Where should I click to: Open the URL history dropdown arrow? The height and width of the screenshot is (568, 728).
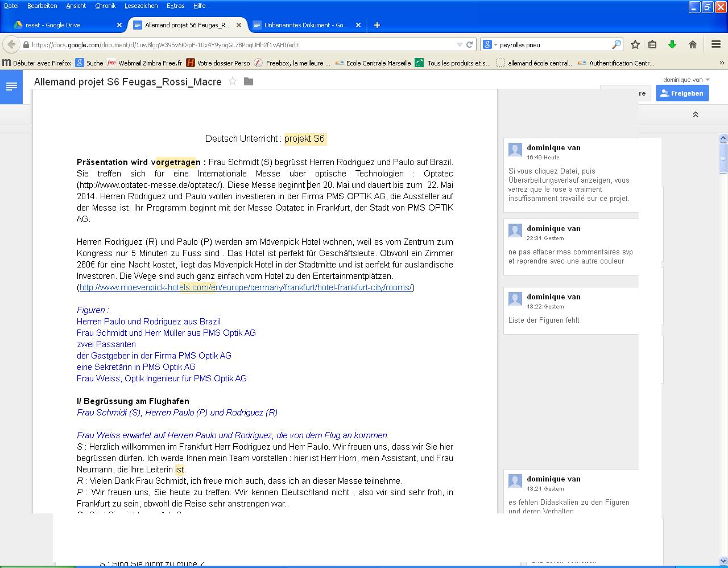460,44
